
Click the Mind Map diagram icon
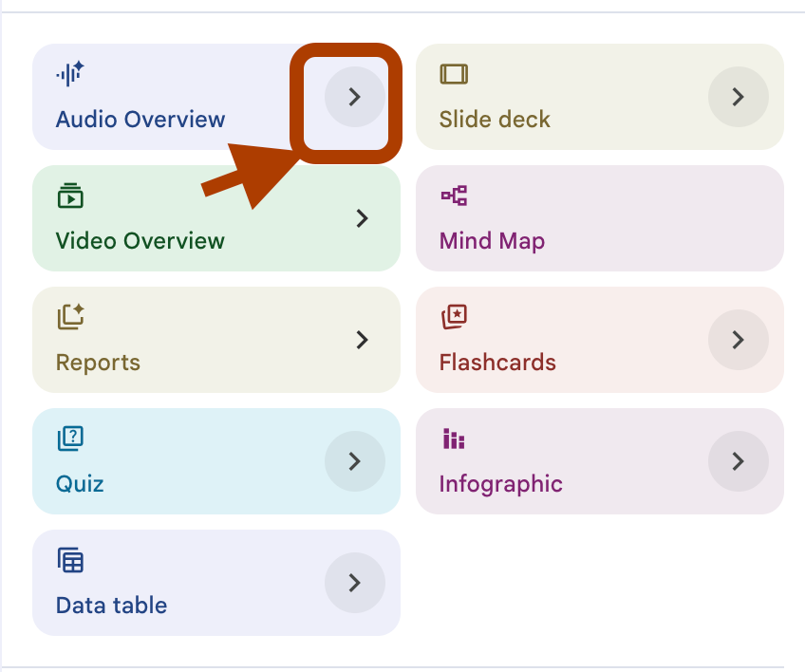click(x=454, y=196)
